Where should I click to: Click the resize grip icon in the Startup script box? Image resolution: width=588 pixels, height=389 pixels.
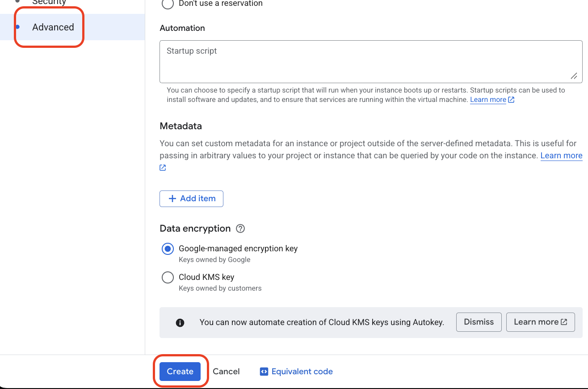pos(574,76)
